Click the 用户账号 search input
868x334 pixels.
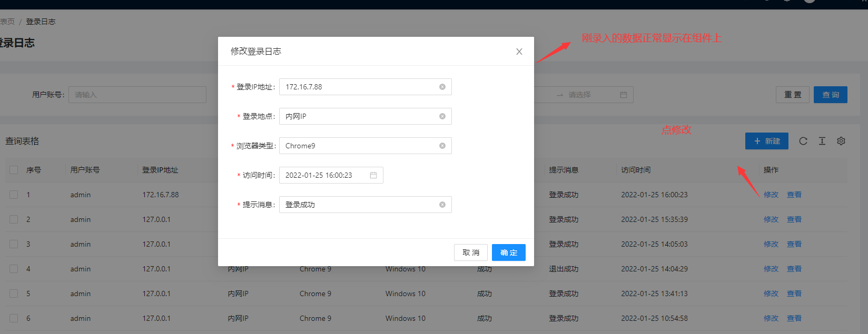137,95
